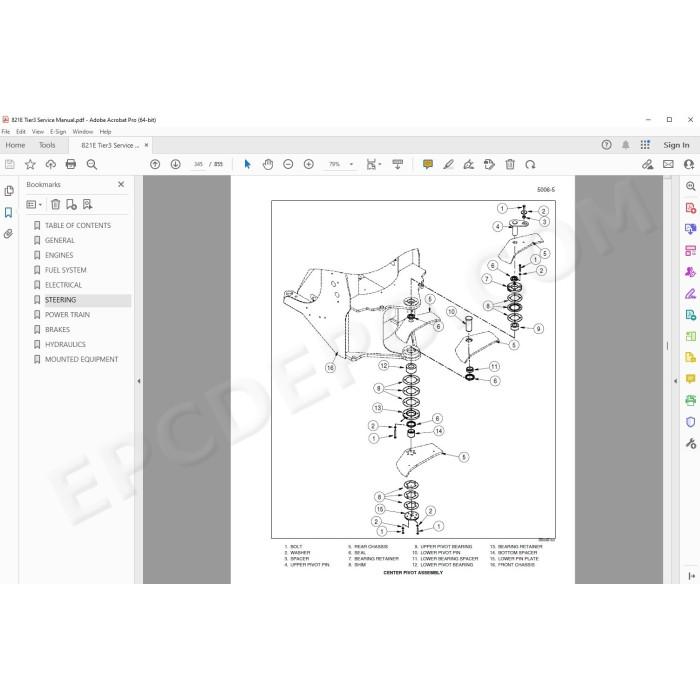The image size is (700, 700).
Task: Zoom out with the minus circle icon
Action: coord(288,165)
